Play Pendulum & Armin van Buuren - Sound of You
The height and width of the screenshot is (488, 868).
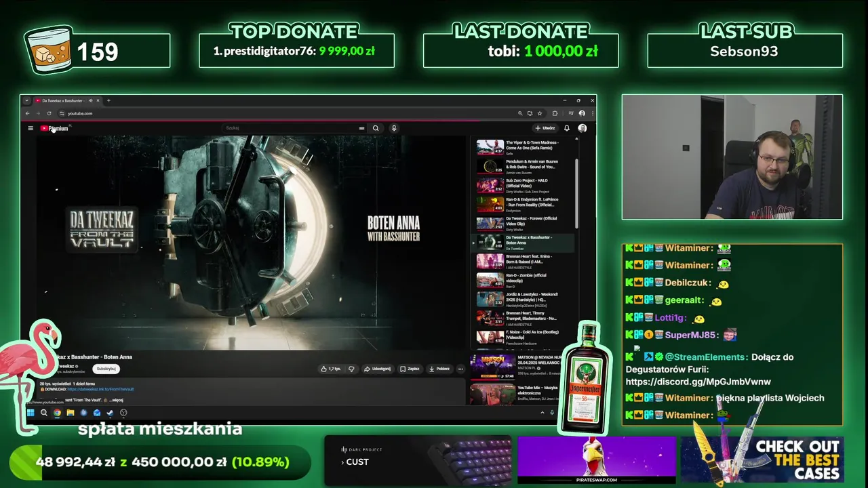(x=522, y=166)
